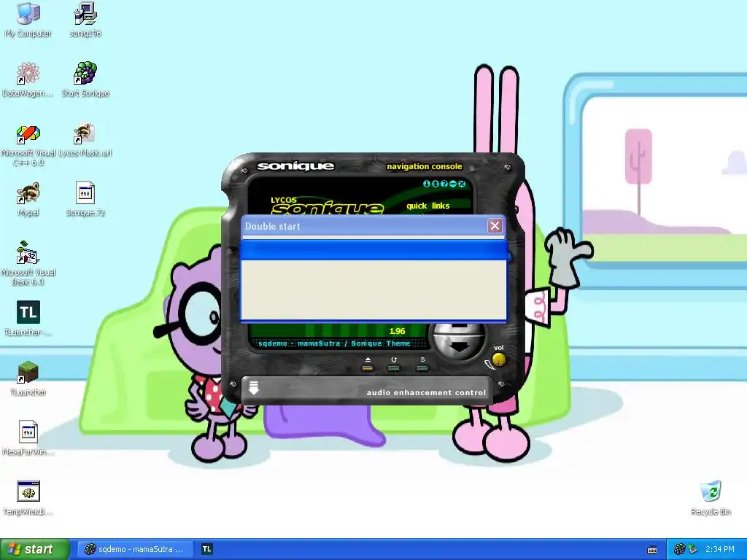Select the Sonique.72 file desktop icon
Screen dimensions: 747x560
coord(85,200)
